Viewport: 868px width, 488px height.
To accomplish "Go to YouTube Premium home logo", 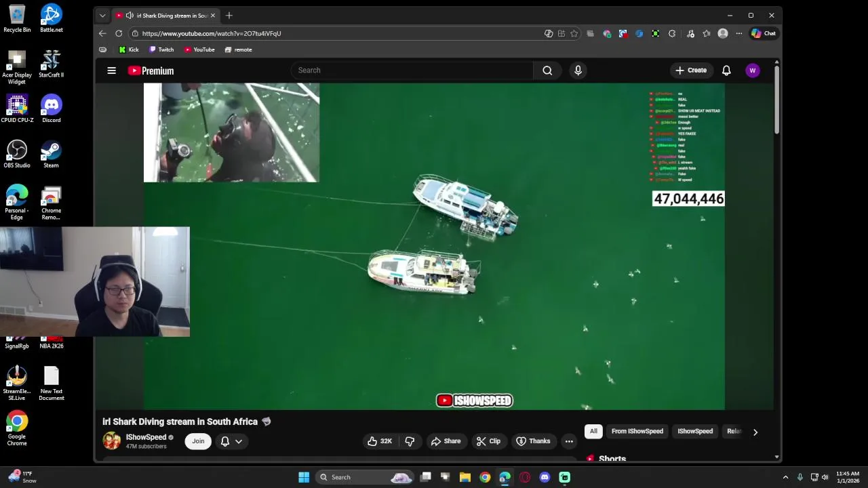I will [151, 70].
